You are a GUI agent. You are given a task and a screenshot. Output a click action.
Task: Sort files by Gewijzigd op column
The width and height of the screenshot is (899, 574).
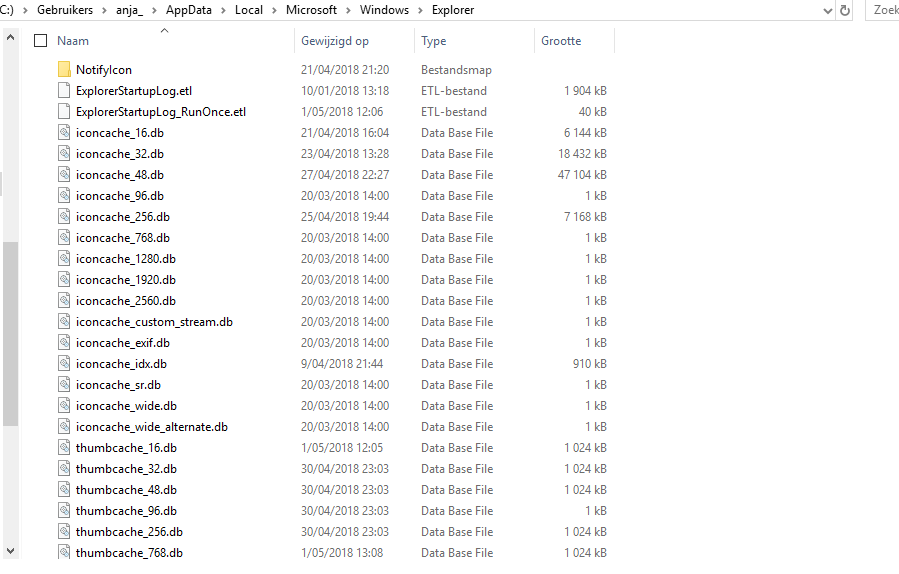coord(335,41)
